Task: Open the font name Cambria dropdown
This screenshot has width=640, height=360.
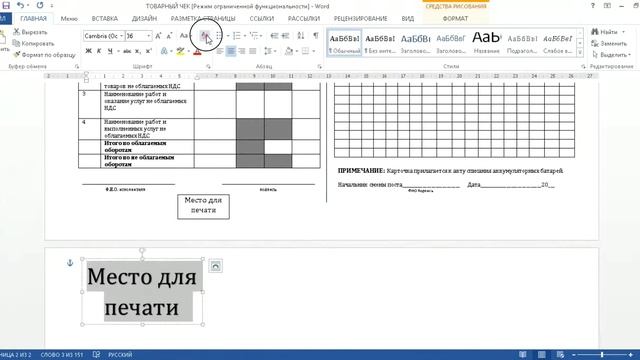Action: (x=121, y=36)
